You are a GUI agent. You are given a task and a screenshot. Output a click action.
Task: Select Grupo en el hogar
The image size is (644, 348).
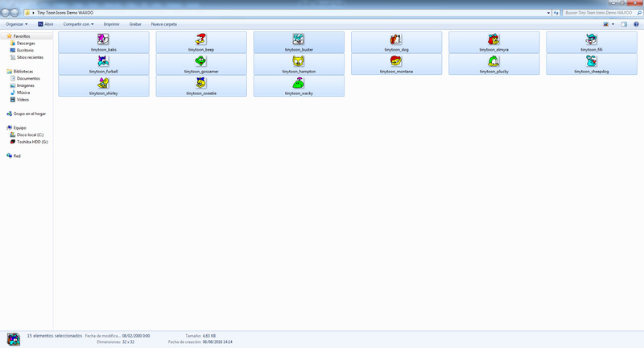[x=30, y=114]
